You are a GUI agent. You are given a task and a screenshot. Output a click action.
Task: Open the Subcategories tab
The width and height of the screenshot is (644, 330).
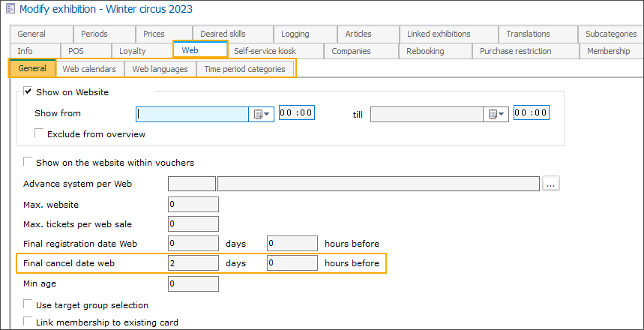point(611,34)
